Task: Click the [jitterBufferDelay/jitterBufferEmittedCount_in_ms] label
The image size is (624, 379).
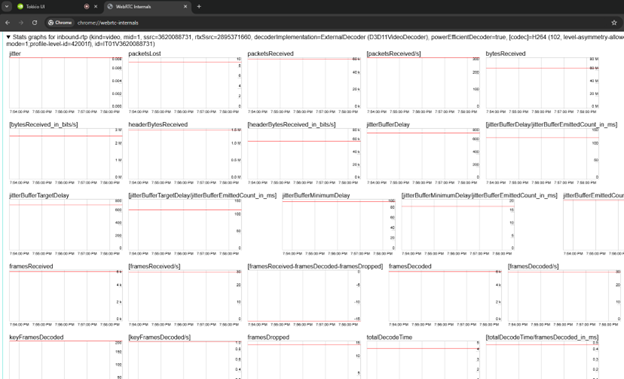Action: click(x=551, y=125)
